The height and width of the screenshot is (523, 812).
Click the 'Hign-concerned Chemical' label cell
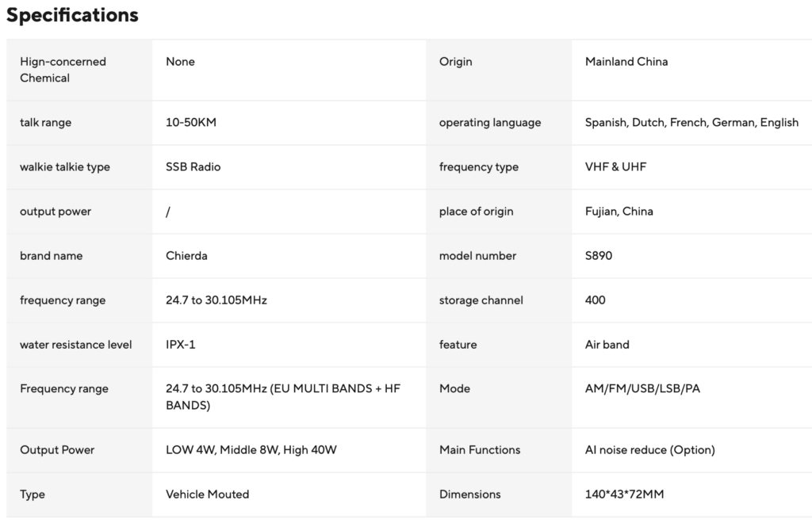click(79, 70)
